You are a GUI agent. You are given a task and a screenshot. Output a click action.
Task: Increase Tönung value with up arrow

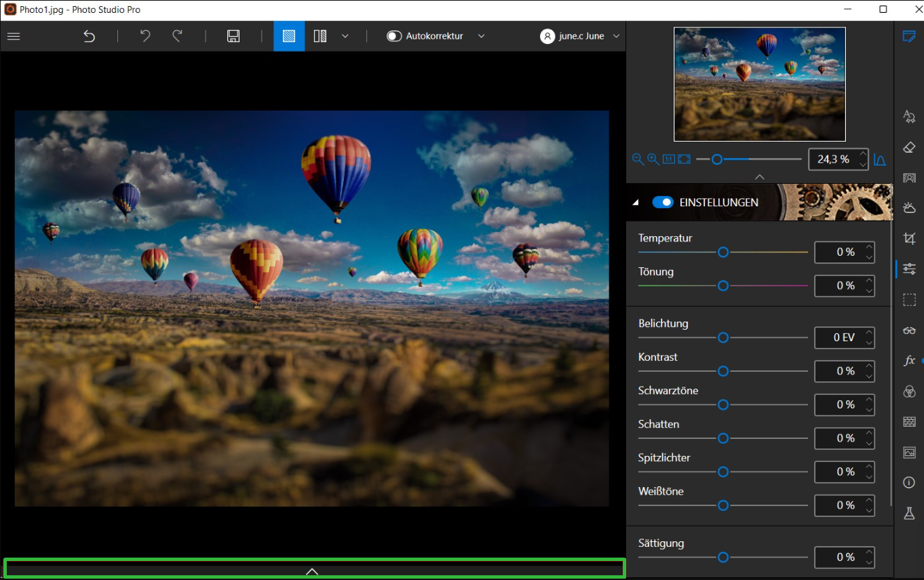(x=869, y=281)
